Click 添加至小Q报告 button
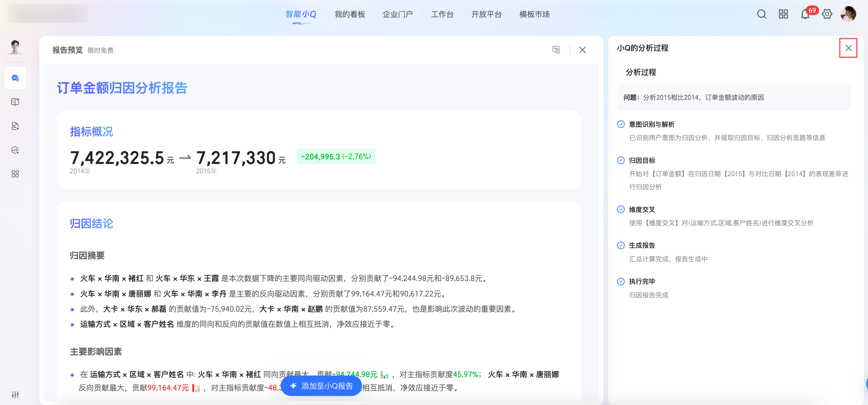868x405 pixels. (x=322, y=386)
